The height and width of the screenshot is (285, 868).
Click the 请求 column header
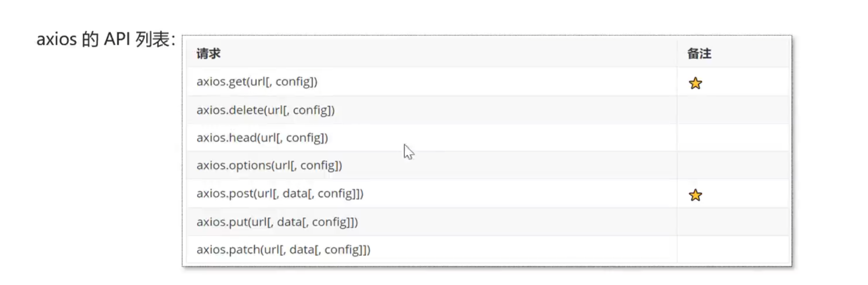pyautogui.click(x=208, y=54)
